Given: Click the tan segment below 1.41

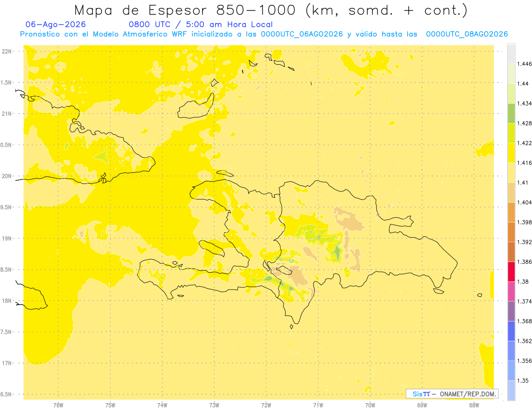Looking at the screenshot, I should (x=511, y=192).
